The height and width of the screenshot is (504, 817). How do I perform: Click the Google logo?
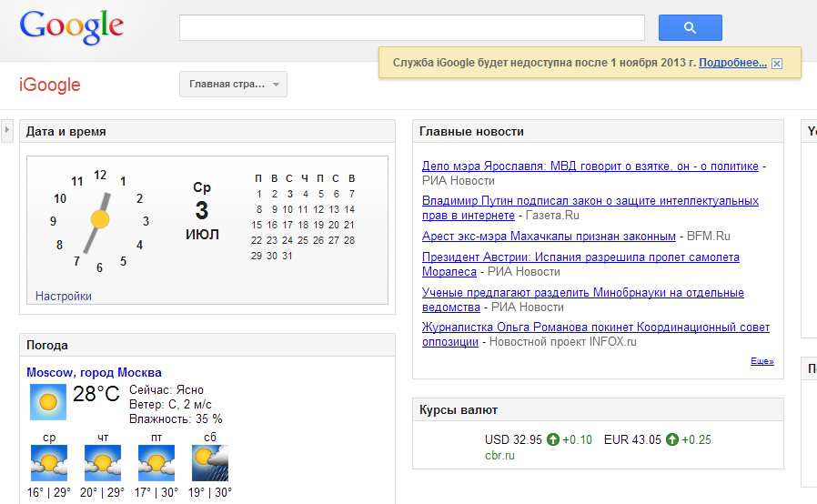71,27
